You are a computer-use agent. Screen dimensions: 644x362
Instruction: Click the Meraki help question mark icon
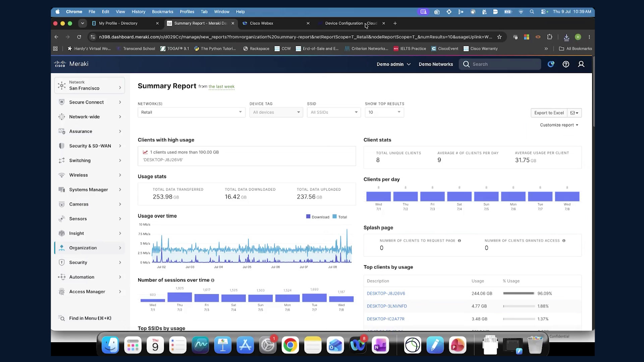[566, 64]
